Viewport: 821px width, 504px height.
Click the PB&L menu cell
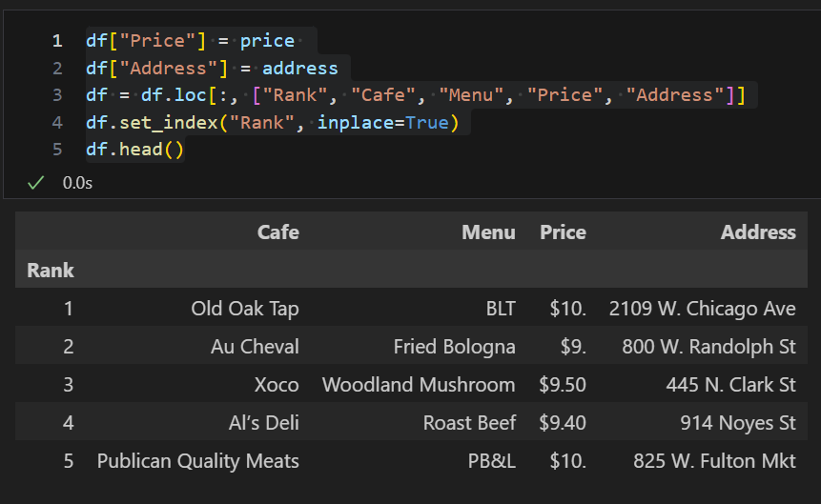click(x=492, y=461)
